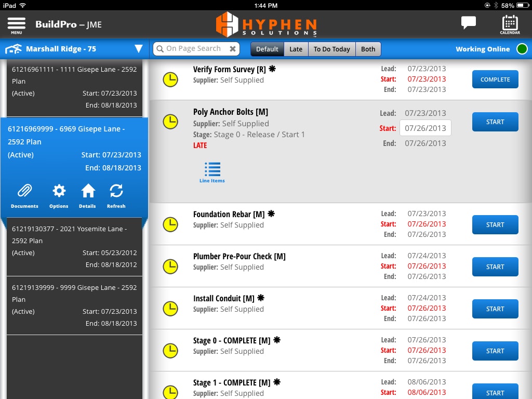The height and width of the screenshot is (399, 532).
Task: Click the clock icon beside Foundation Rebar
Action: click(x=170, y=224)
